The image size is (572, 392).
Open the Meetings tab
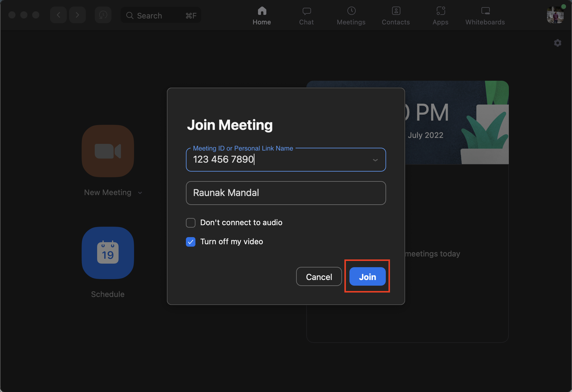click(351, 16)
